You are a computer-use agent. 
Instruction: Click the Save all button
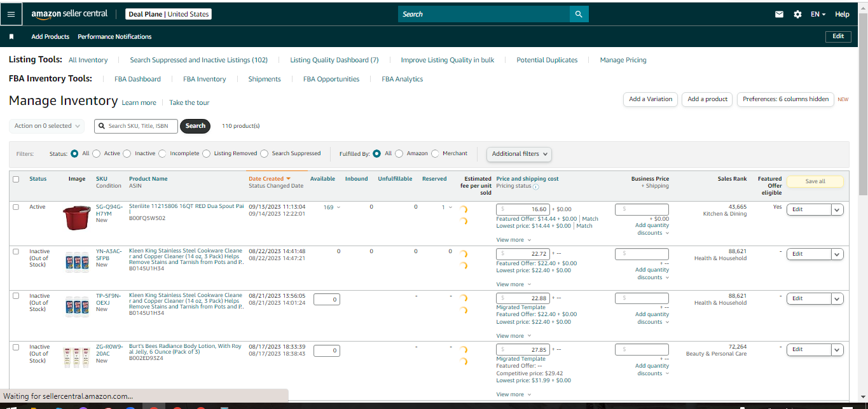(x=815, y=181)
